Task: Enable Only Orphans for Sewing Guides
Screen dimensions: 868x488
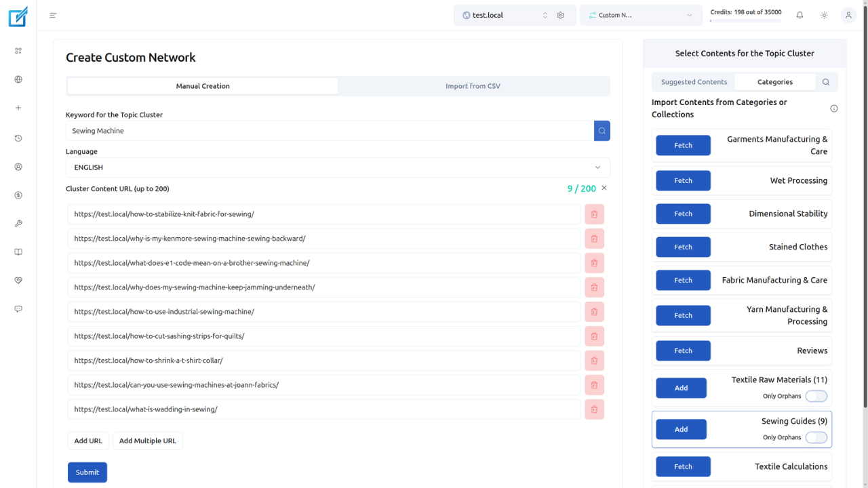Action: [x=816, y=437]
